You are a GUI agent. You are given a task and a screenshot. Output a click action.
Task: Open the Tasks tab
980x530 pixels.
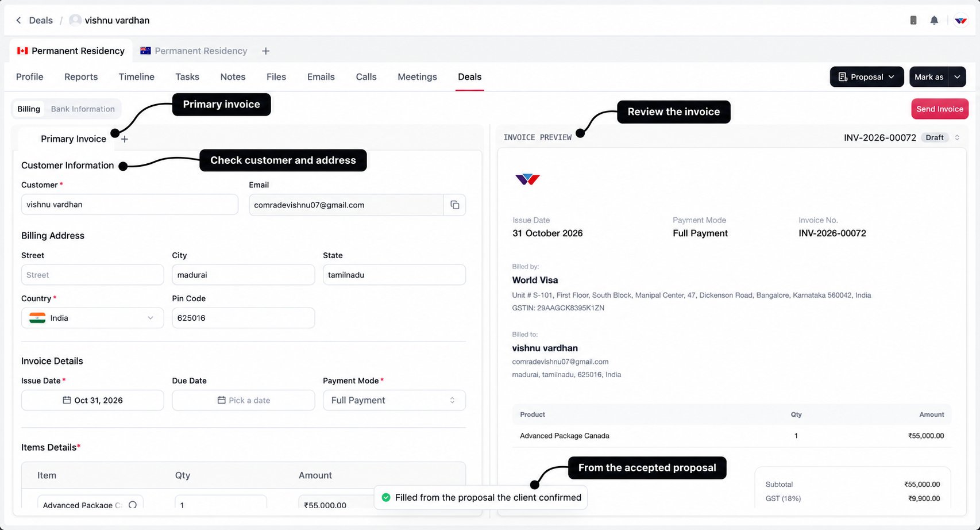point(187,77)
